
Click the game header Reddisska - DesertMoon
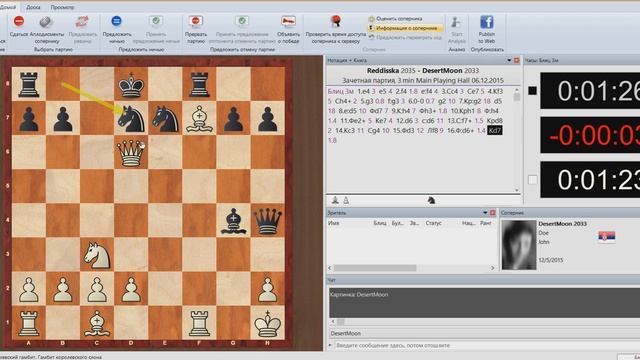pos(423,71)
